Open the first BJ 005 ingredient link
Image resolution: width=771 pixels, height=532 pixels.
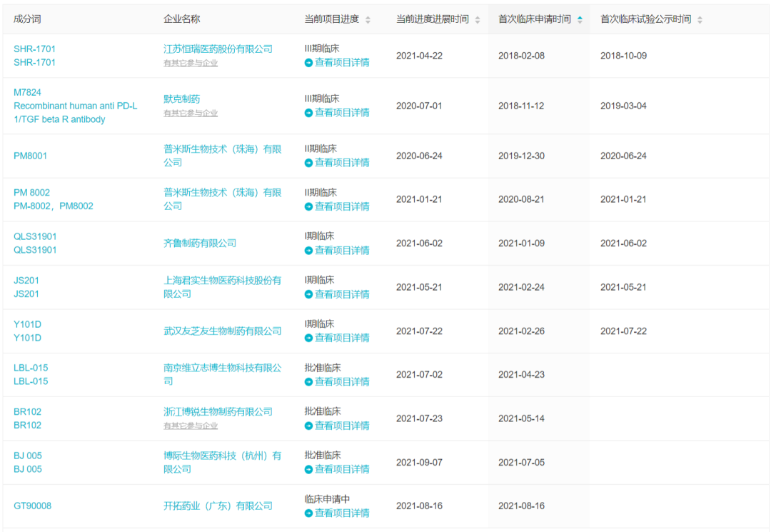[x=28, y=456]
